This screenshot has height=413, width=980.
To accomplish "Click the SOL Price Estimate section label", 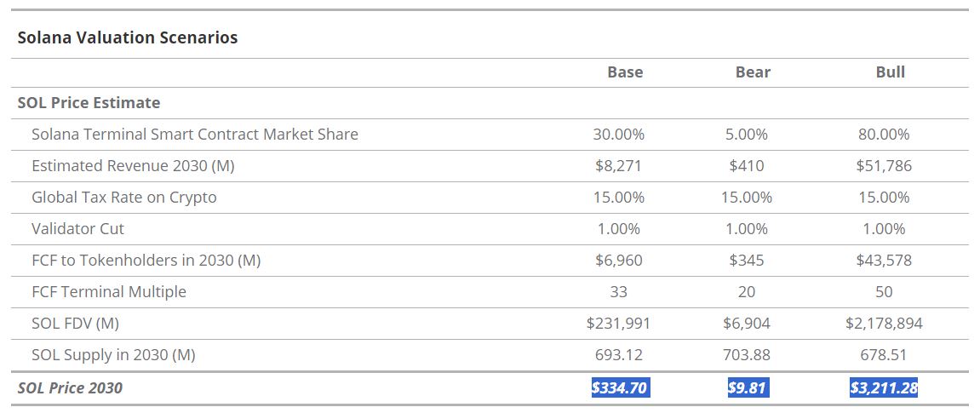I will coord(89,103).
